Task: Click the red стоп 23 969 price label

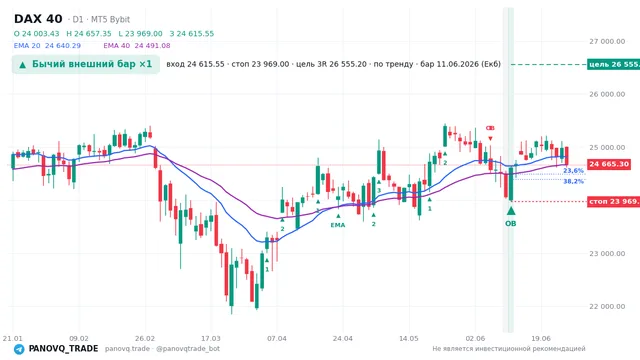Action: point(613,201)
